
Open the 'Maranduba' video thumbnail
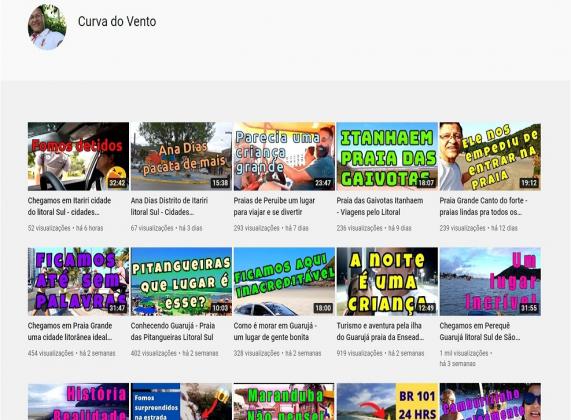[x=284, y=401]
